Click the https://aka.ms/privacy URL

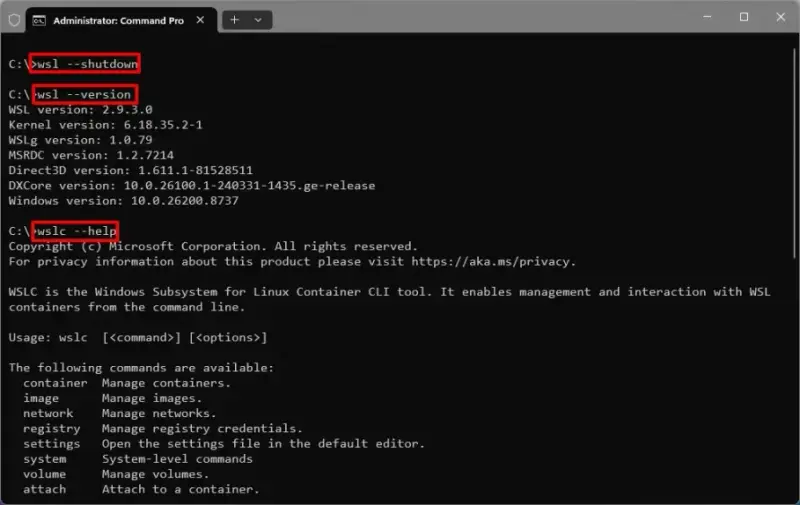point(491,262)
